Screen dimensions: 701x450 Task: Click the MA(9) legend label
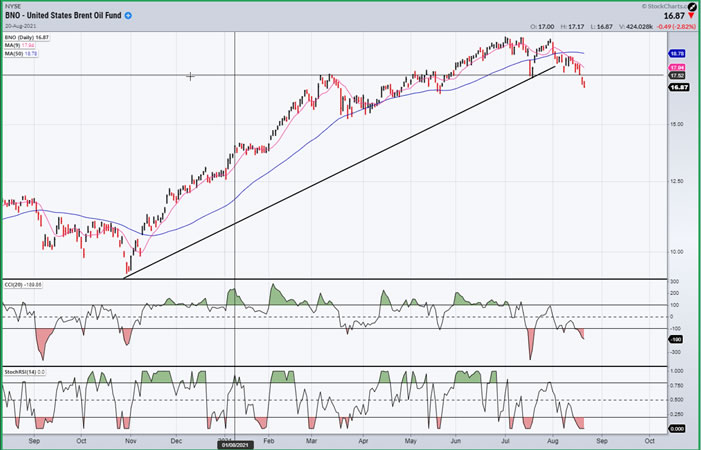click(x=20, y=46)
